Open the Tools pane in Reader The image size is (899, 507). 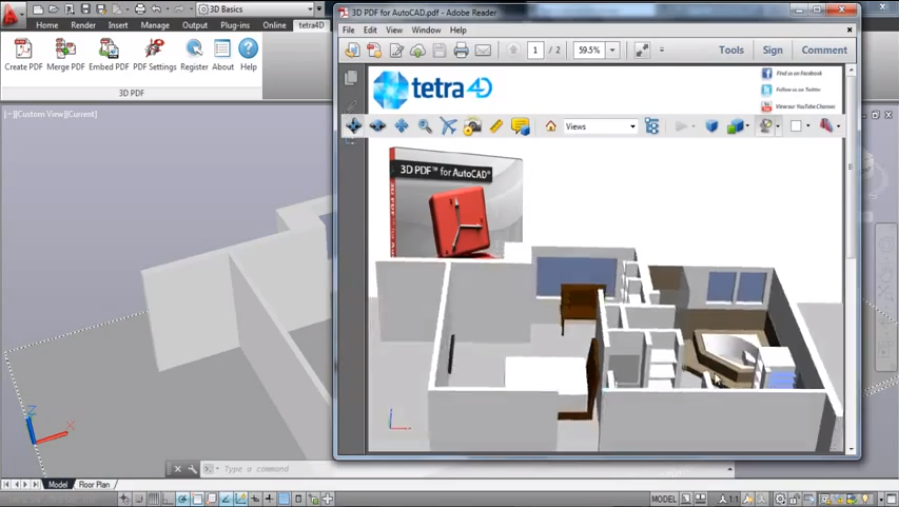731,50
